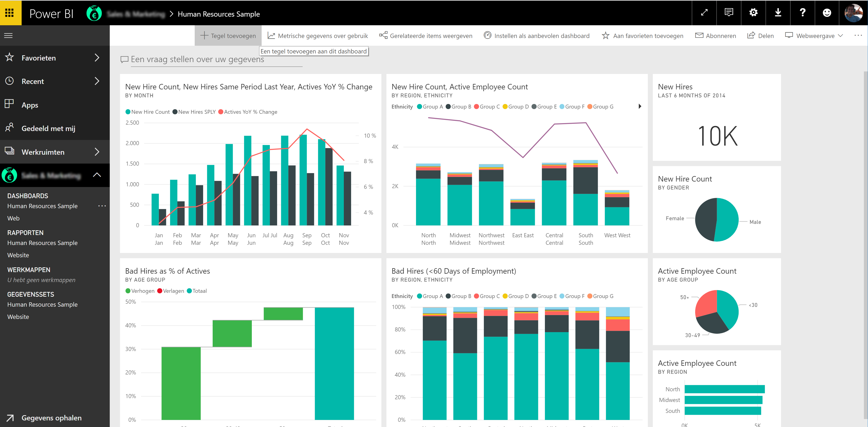Open Website under RAPPORTEN
Screen dimensions: 868x427
tap(18, 255)
